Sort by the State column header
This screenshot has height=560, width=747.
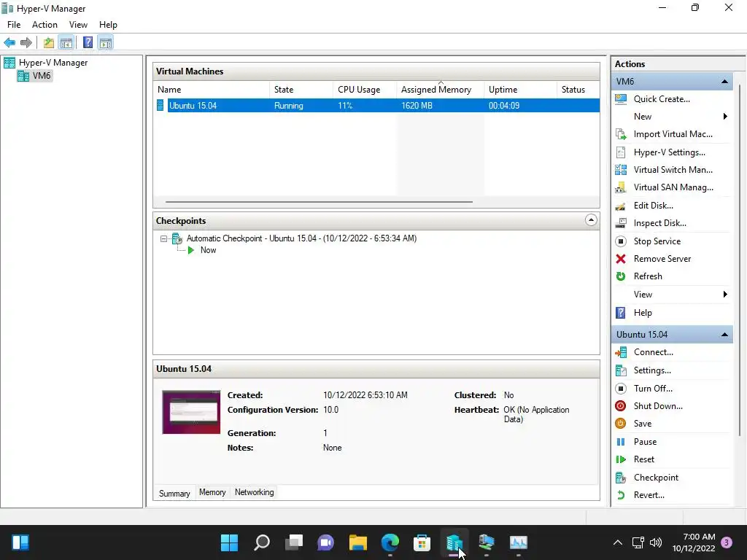pyautogui.click(x=301, y=90)
